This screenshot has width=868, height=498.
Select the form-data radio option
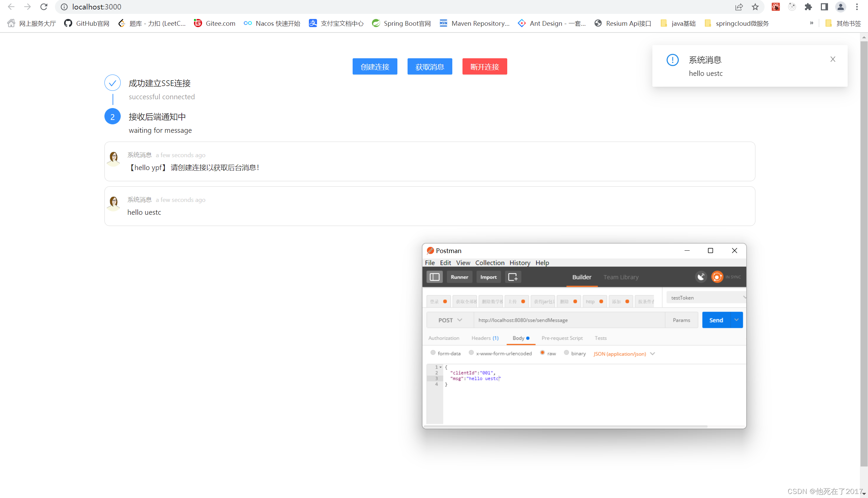pos(433,353)
